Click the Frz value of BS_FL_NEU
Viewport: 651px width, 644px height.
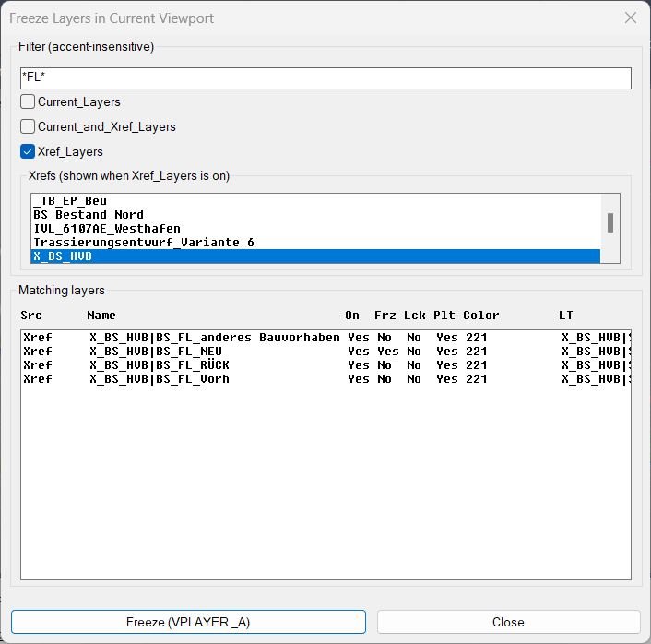[x=387, y=352]
